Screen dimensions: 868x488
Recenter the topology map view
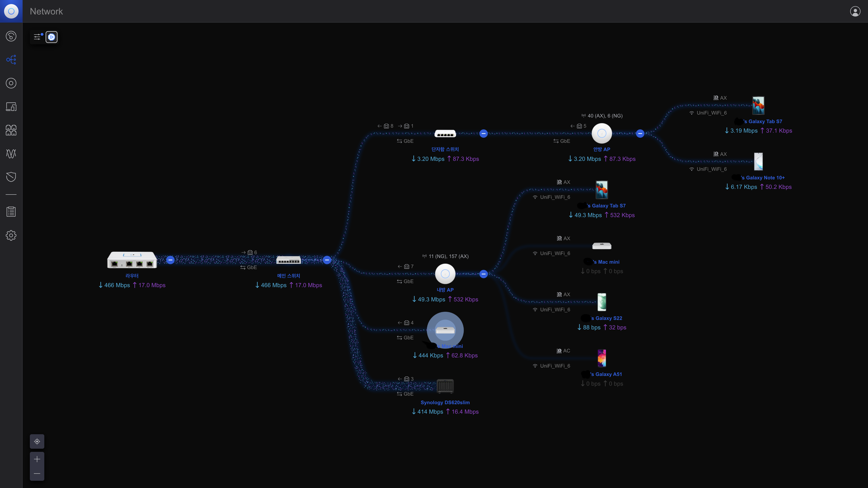point(37,441)
